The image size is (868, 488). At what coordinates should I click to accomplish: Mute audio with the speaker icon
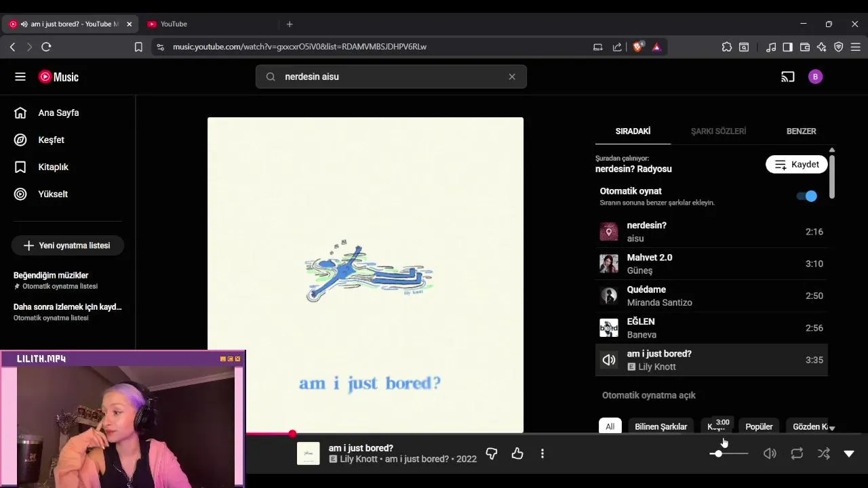[x=770, y=453]
